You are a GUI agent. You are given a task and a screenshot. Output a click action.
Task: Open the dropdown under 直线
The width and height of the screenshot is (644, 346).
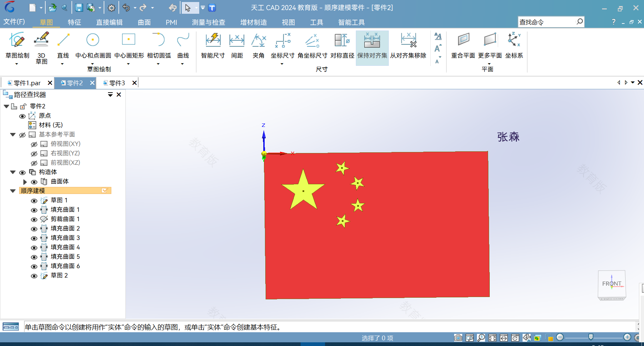click(62, 64)
